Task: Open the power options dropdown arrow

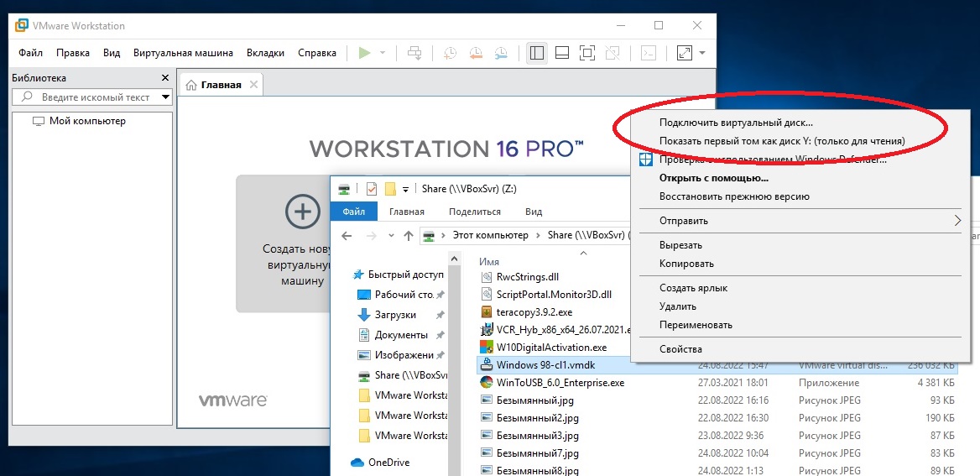Action: [x=383, y=53]
